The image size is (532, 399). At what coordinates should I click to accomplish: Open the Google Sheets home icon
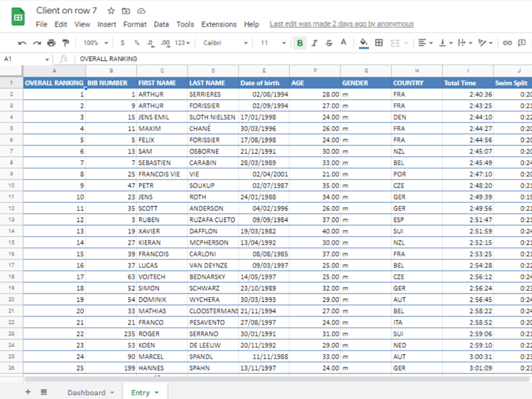pyautogui.click(x=18, y=17)
